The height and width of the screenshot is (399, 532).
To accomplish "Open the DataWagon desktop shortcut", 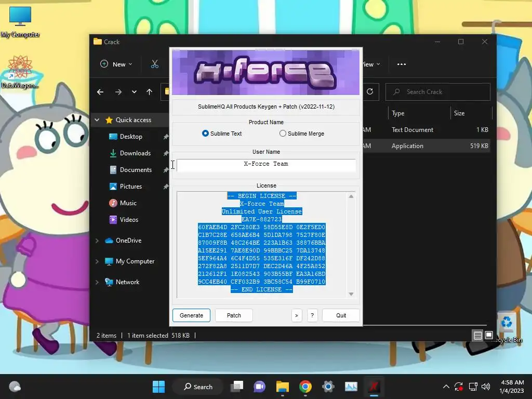I will click(20, 72).
